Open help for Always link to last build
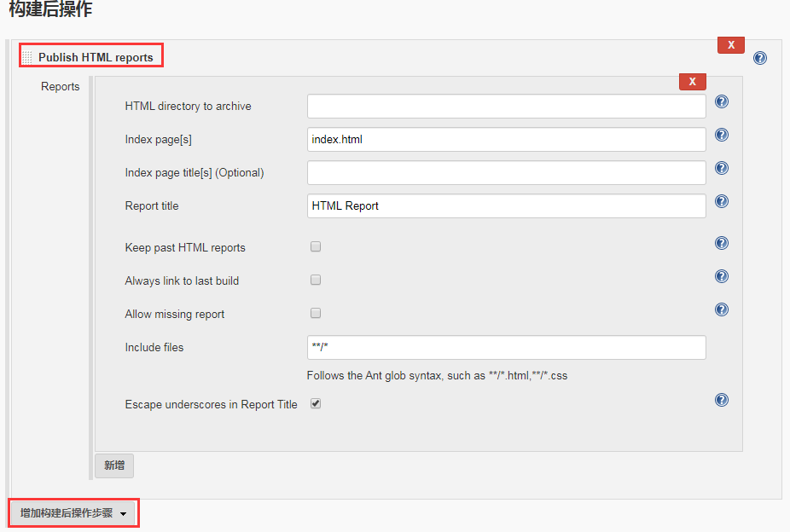 (x=722, y=276)
